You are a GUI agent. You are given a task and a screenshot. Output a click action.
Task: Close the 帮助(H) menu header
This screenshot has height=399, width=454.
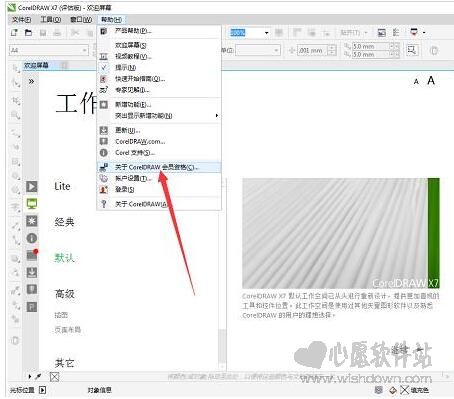pos(111,20)
